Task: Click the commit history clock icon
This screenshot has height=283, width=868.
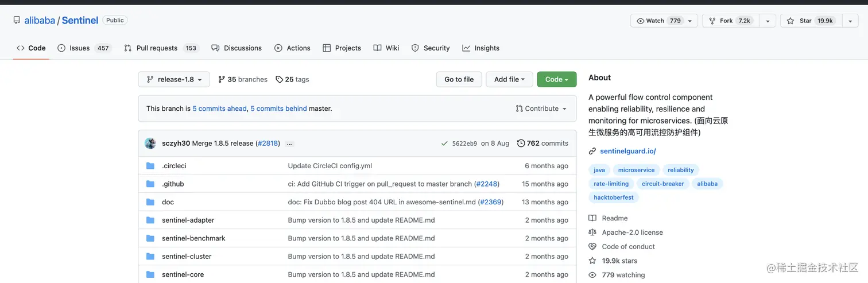Action: [521, 144]
